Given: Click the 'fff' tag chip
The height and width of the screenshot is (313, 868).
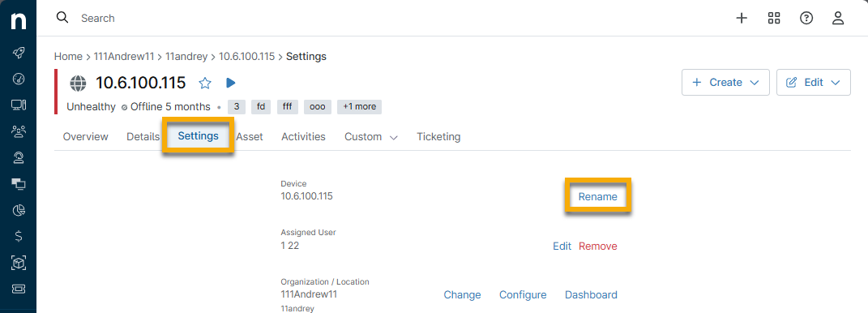Looking at the screenshot, I should [x=287, y=107].
